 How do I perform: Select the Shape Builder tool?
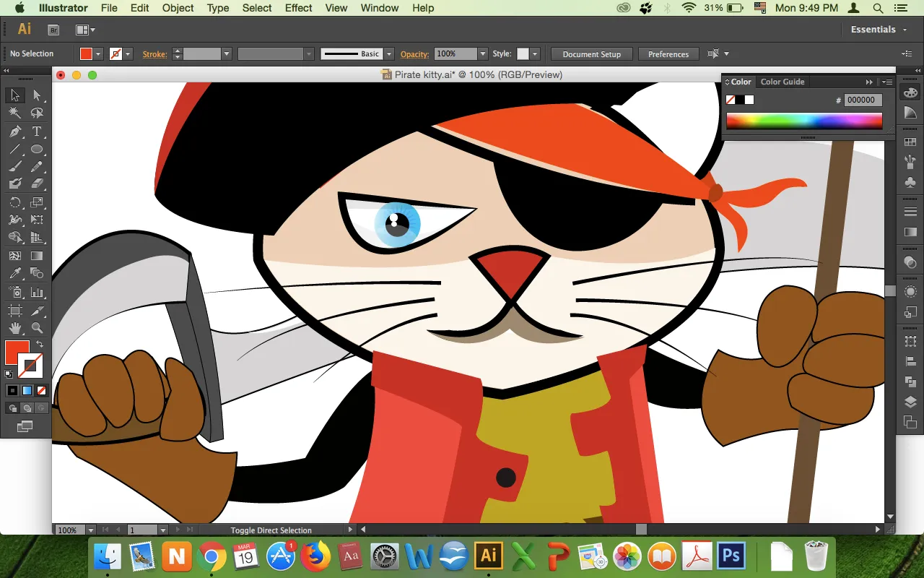[15, 238]
